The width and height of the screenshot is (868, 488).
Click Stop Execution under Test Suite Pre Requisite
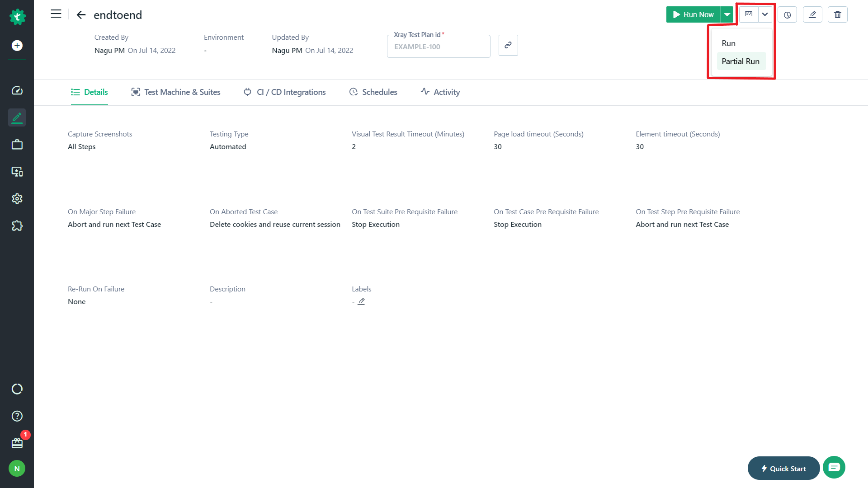point(376,225)
